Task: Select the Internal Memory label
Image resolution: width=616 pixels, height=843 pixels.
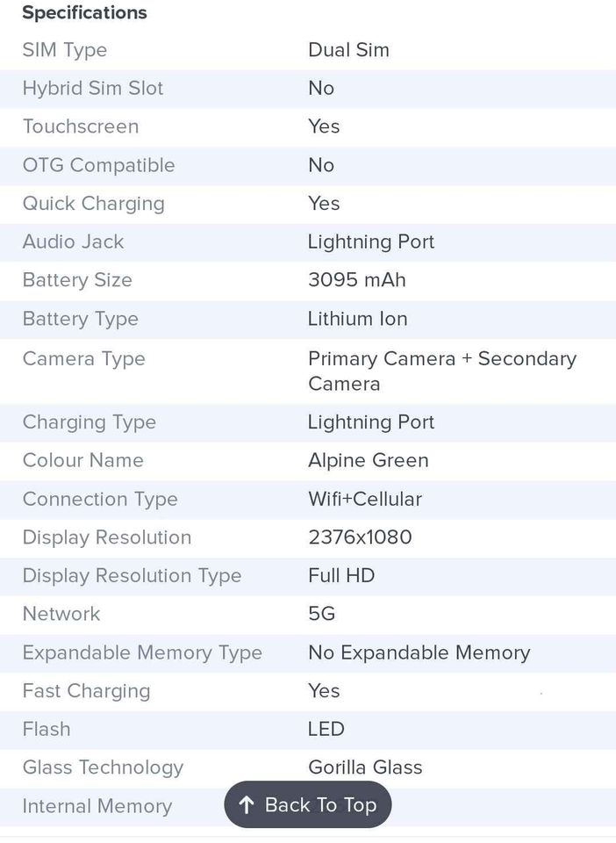Action: click(x=97, y=806)
